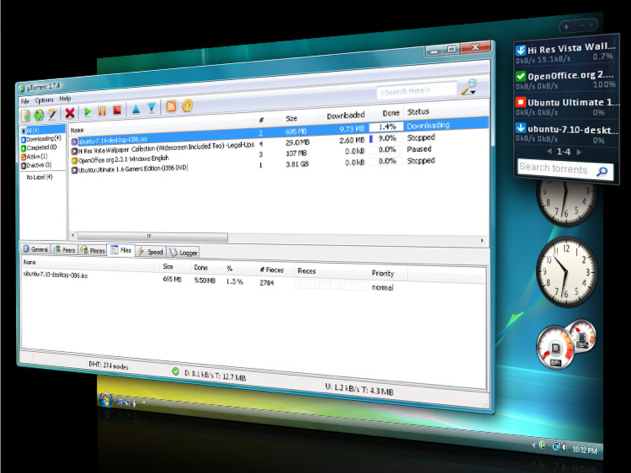Click the Priority column header in Files pane
Viewport: 631px width, 473px height.
[383, 273]
